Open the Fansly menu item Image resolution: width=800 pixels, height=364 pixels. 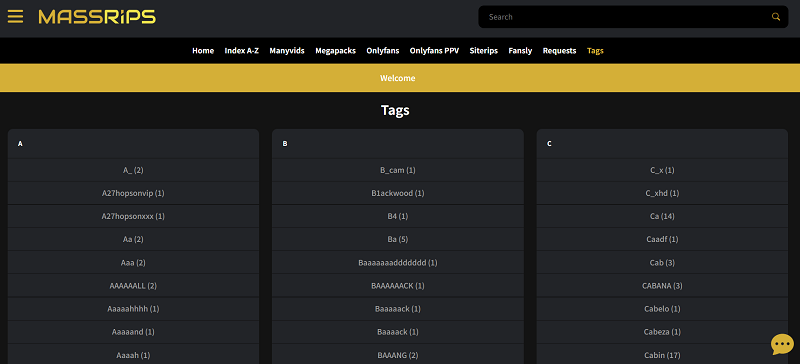520,51
